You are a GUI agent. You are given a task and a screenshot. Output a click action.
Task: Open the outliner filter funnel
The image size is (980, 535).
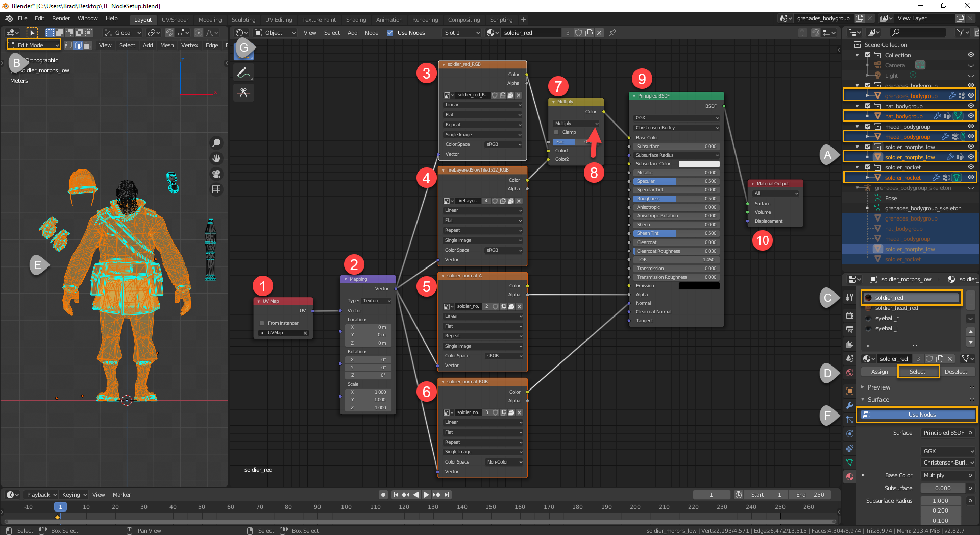(962, 32)
